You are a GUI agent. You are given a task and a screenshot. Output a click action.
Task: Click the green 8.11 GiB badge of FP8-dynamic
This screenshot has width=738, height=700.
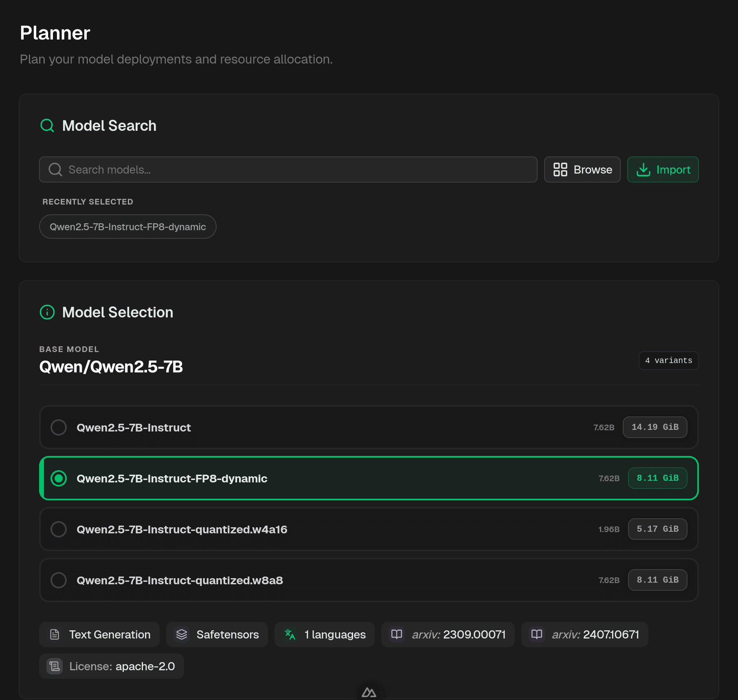(658, 478)
